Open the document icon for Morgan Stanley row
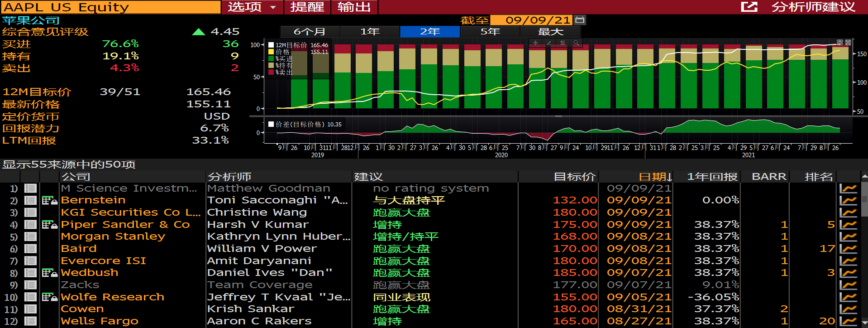 coord(30,236)
